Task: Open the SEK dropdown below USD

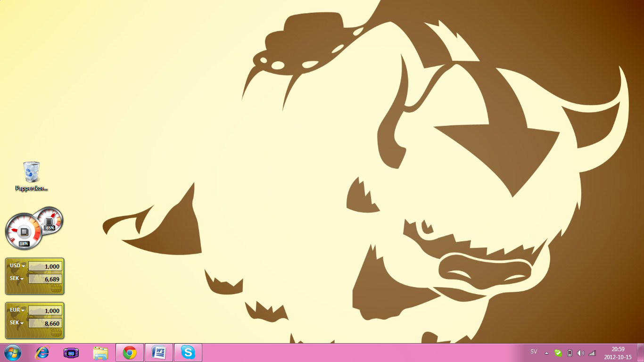Action: pos(17,279)
